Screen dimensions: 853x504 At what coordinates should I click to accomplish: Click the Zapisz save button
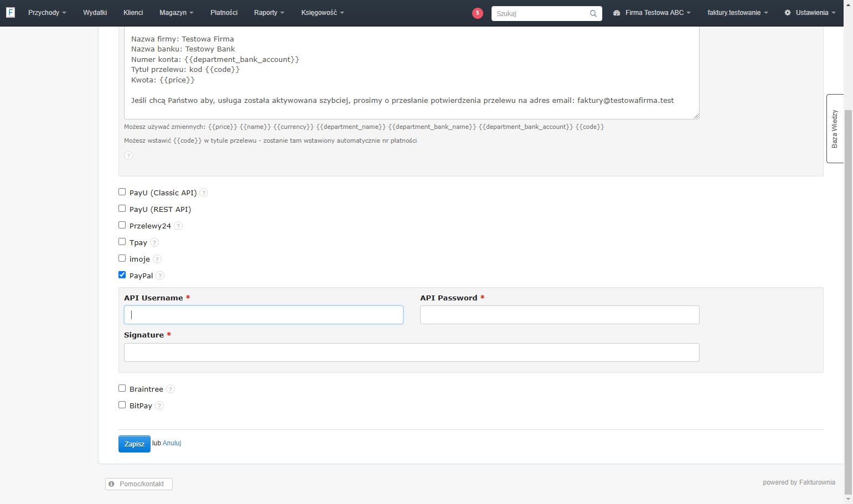click(x=135, y=444)
